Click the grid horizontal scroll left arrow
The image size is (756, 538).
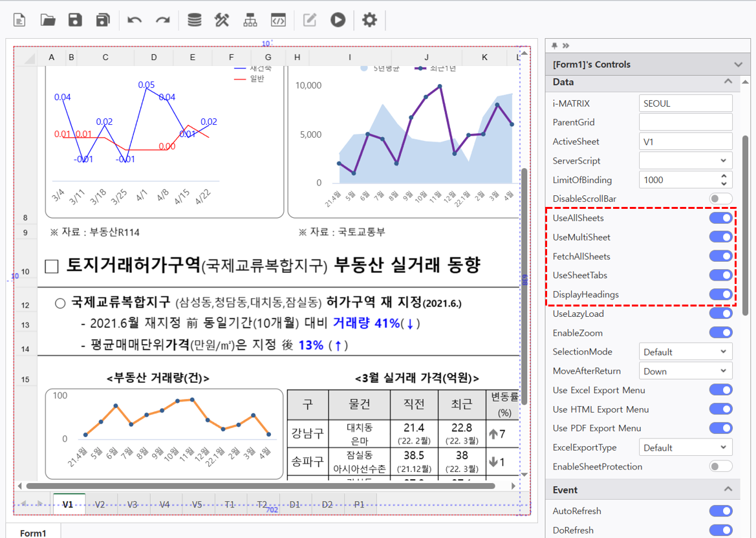pyautogui.click(x=20, y=486)
